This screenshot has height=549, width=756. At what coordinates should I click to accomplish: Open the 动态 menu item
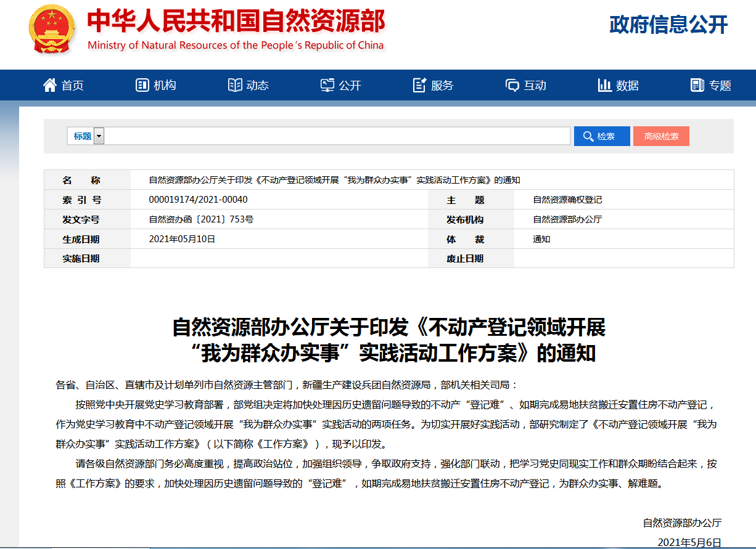pyautogui.click(x=258, y=86)
